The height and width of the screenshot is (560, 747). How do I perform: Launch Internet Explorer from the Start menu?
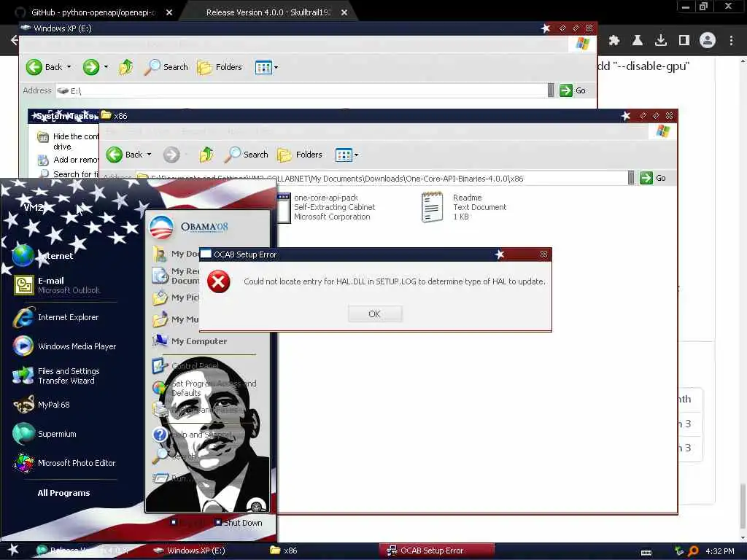coord(55,318)
